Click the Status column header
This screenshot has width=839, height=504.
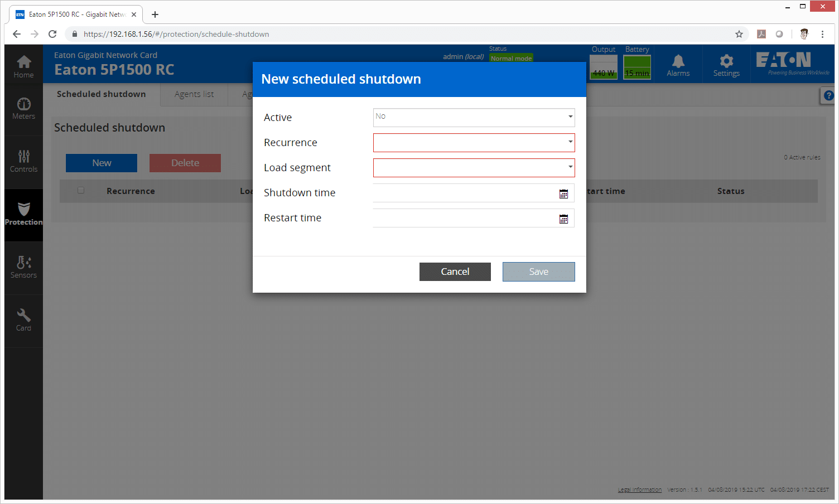coord(731,191)
